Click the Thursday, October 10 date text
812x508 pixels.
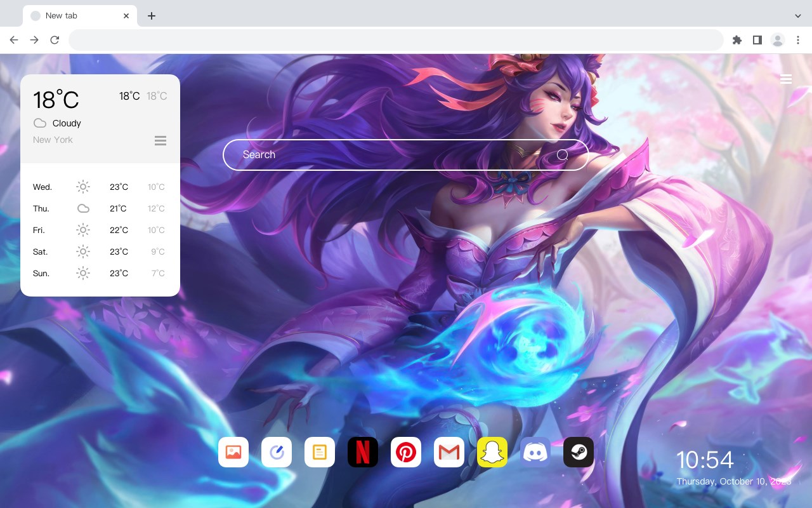733,481
